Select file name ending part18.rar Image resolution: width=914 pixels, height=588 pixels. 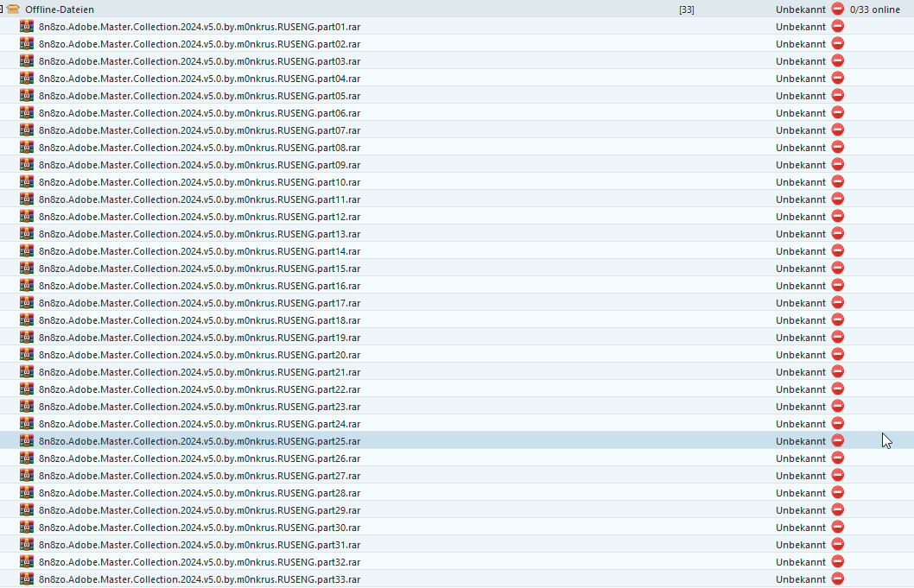[x=200, y=320]
